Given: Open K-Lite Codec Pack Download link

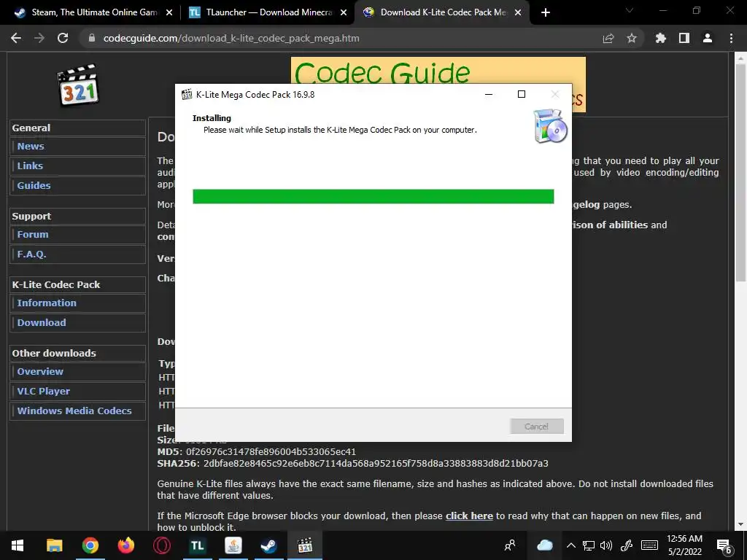Looking at the screenshot, I should pyautogui.click(x=42, y=322).
